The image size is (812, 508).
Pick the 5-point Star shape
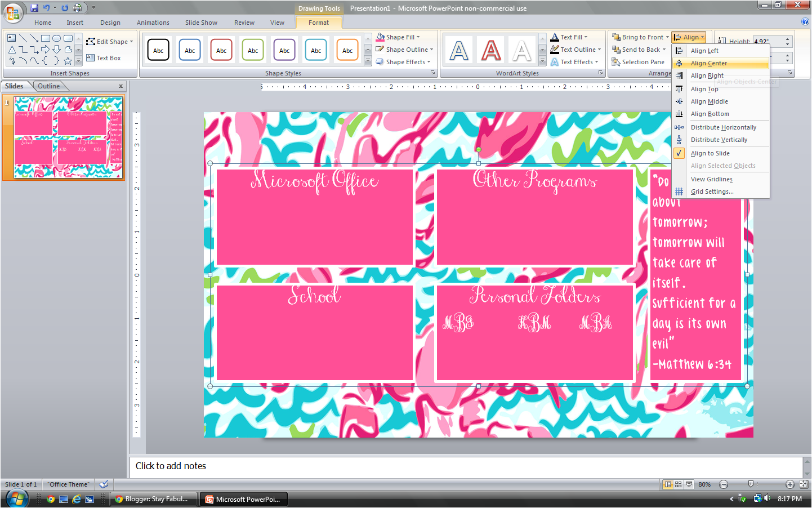tap(68, 61)
